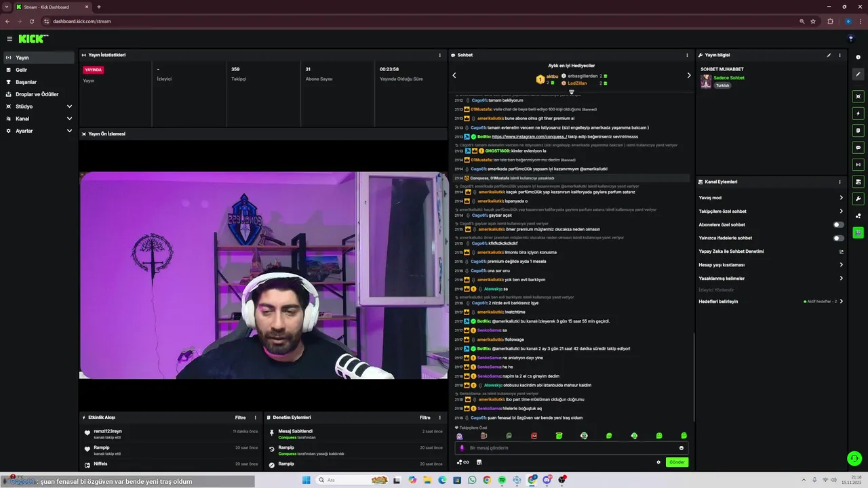
Task: Open the Denetim Eylemleri three-dot options menu
Action: (440, 418)
